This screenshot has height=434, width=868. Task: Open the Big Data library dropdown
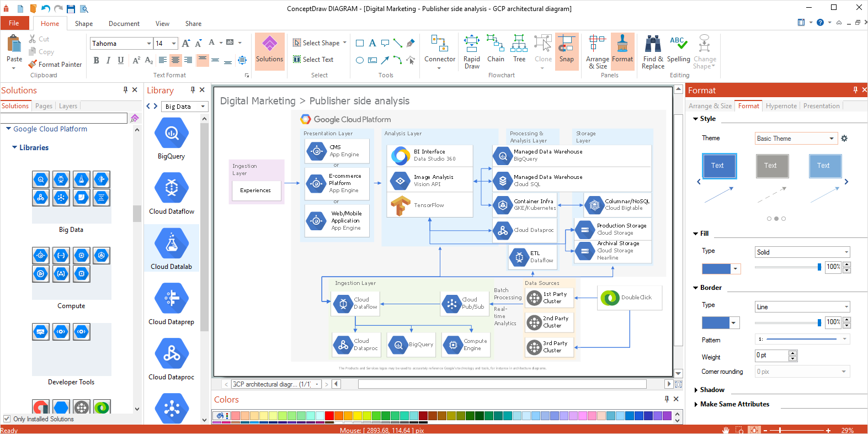(x=185, y=107)
